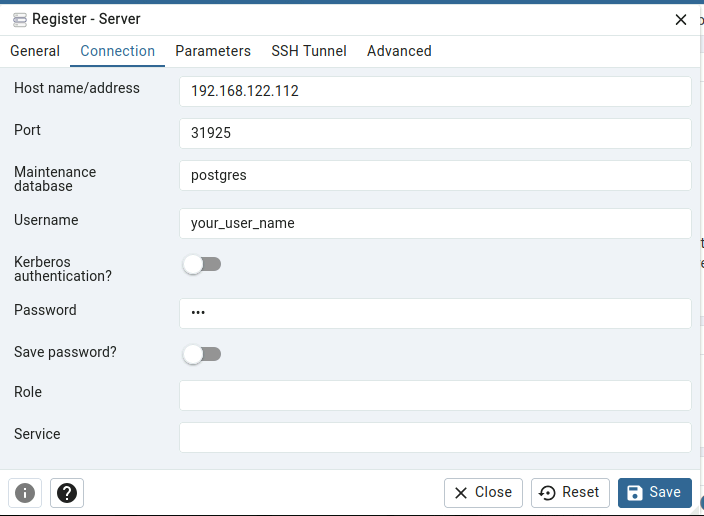Click the info icon button

(25, 493)
